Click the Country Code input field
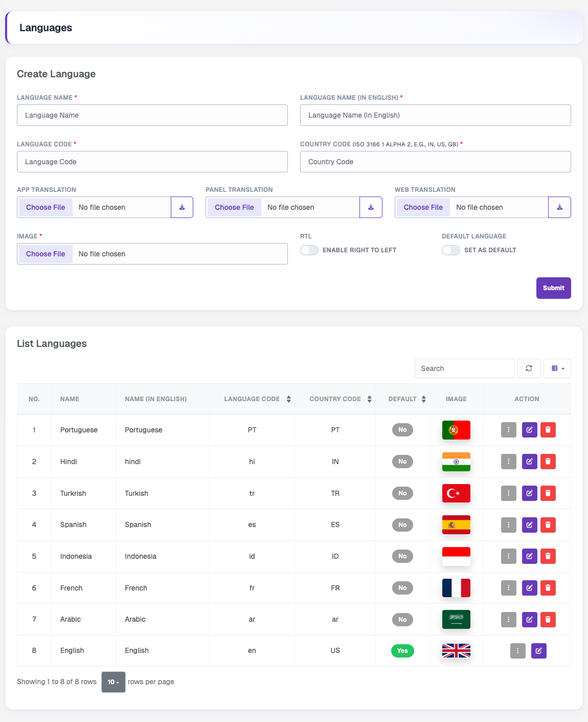 pos(436,162)
